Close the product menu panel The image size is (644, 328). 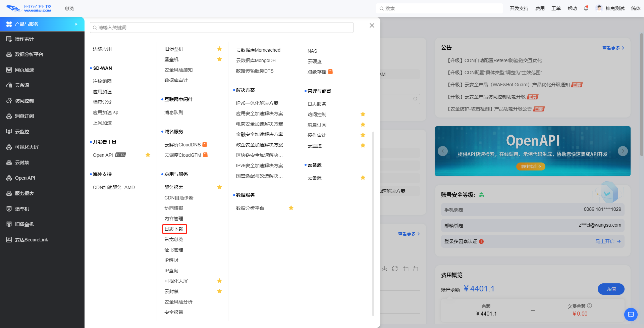tap(372, 26)
